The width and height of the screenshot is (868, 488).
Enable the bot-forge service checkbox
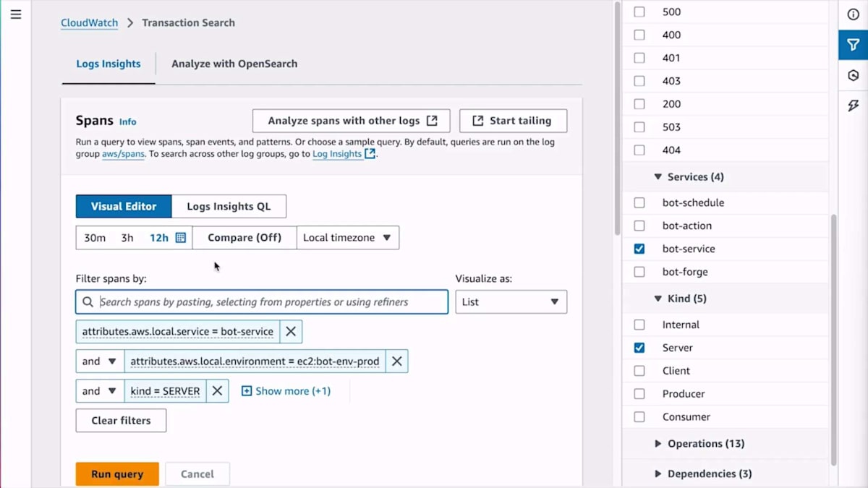tap(639, 273)
